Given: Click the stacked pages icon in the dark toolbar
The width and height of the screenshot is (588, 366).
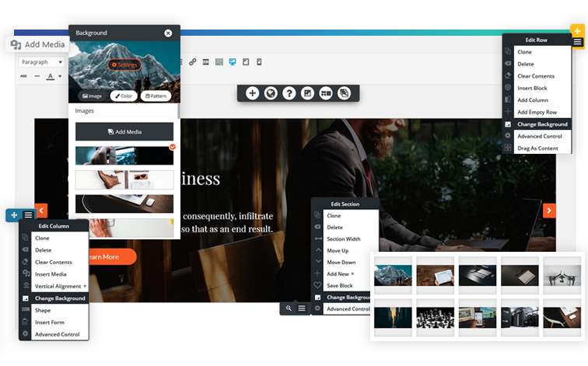Looking at the screenshot, I should pos(345,93).
